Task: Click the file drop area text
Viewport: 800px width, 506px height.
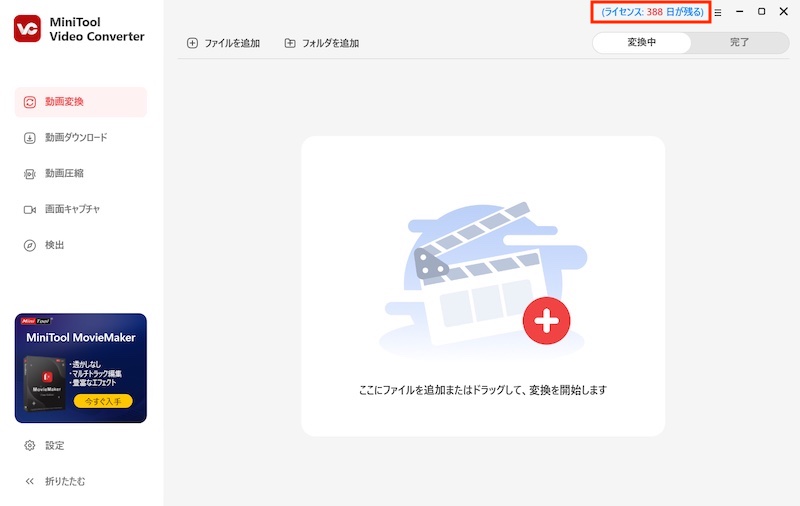Action: [x=483, y=390]
